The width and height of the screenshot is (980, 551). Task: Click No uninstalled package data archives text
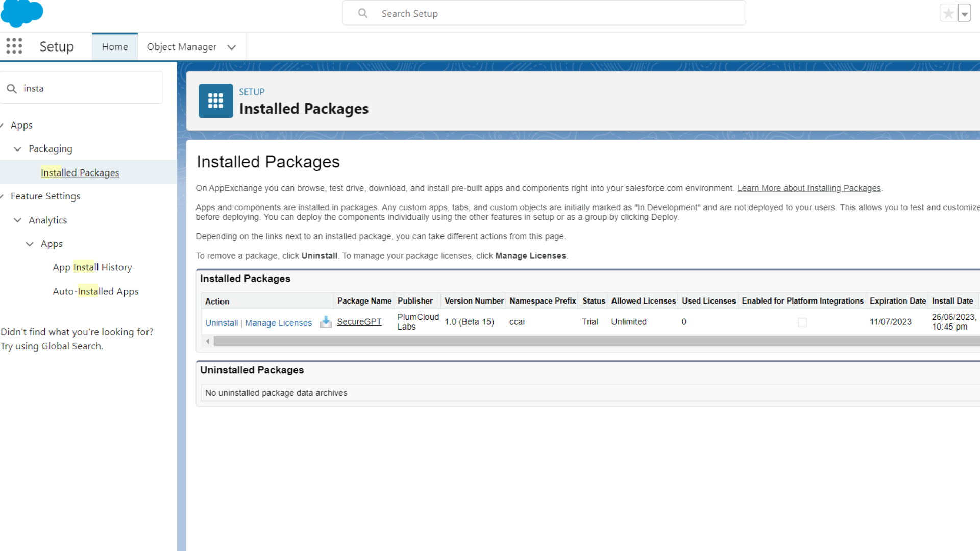(x=276, y=393)
